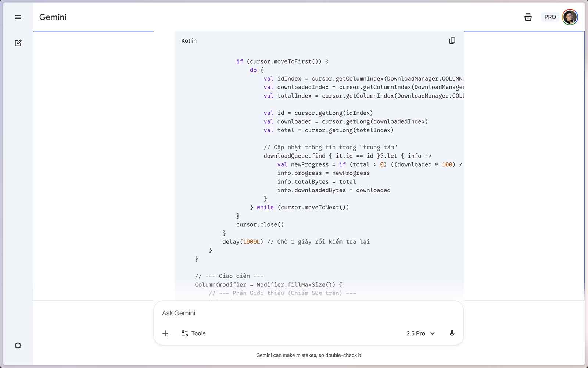Click the stacked tray icon beside PRO

click(x=528, y=17)
